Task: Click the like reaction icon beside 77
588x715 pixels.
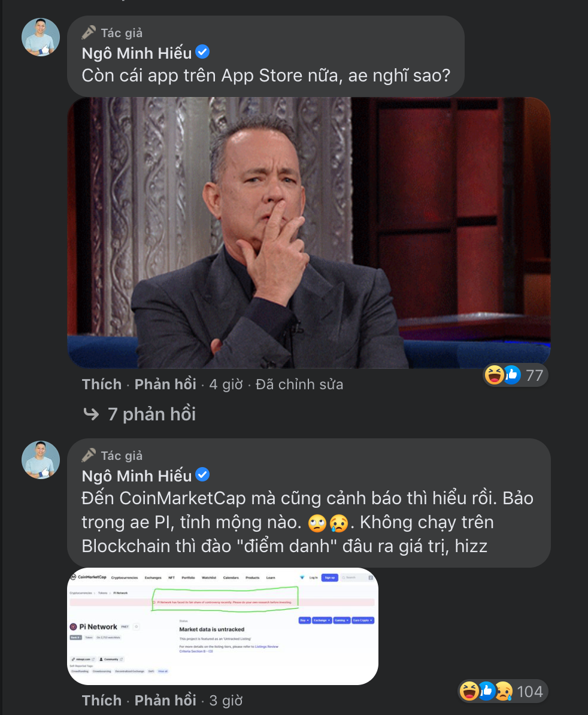Action: 511,375
